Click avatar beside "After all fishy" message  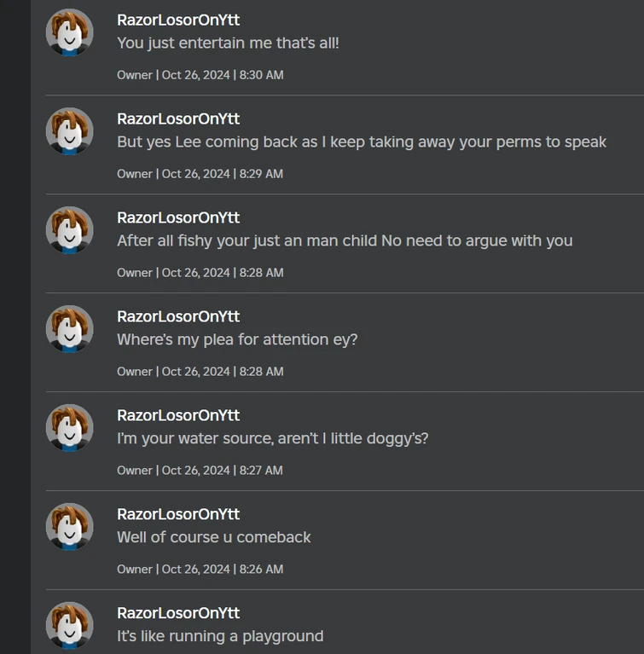click(x=69, y=231)
